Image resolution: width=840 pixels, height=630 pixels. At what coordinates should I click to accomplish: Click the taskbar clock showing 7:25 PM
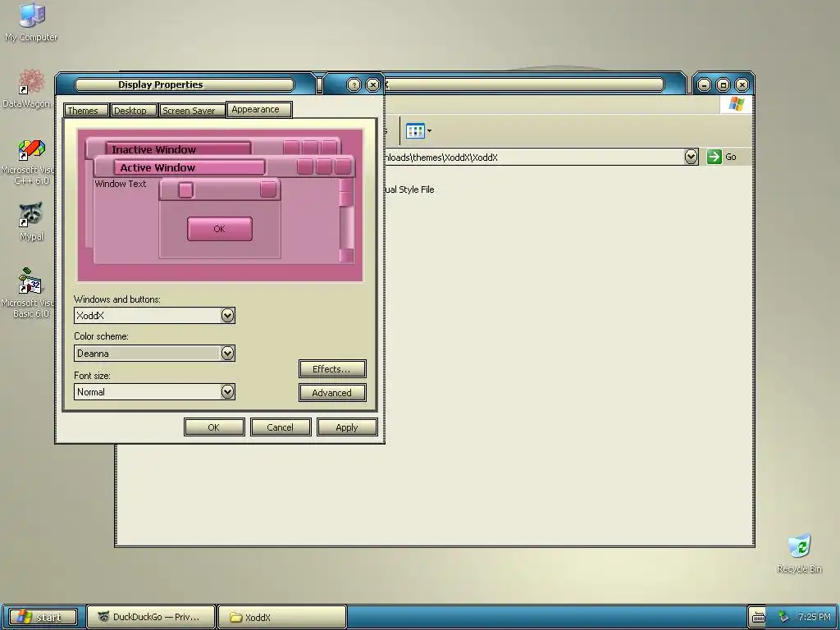(x=814, y=617)
